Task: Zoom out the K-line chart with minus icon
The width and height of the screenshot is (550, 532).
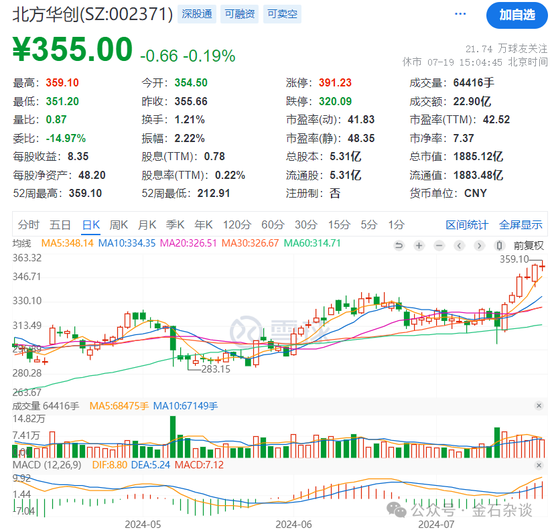Action: [x=439, y=245]
